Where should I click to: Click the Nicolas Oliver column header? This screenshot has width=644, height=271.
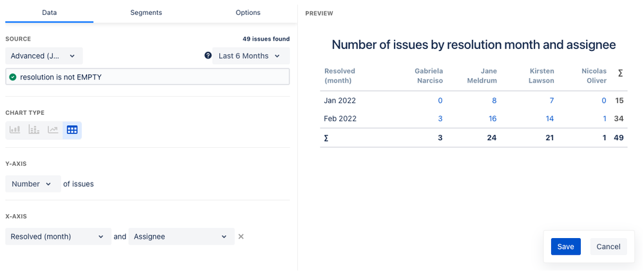coord(594,75)
